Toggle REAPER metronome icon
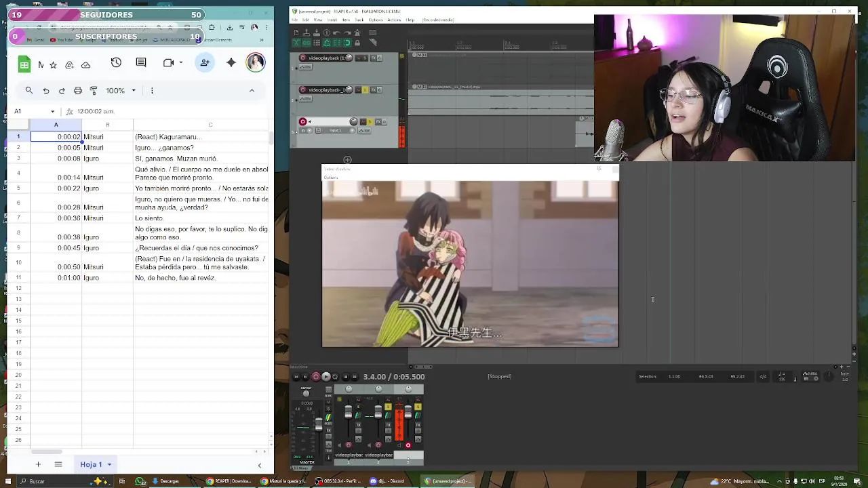The width and height of the screenshot is (868, 488). click(357, 33)
